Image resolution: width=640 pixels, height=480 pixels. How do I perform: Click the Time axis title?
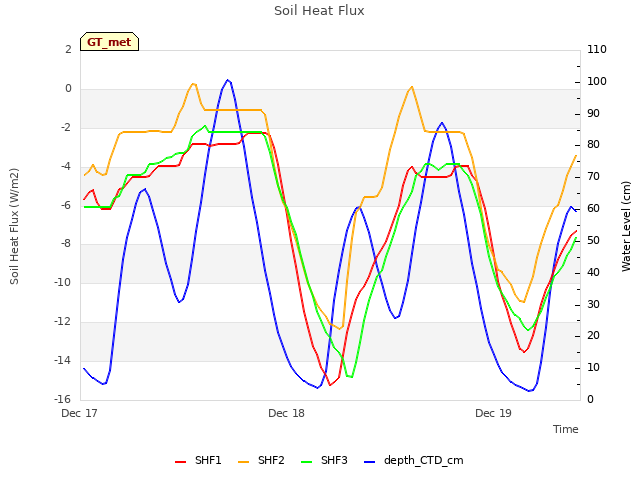566,429
